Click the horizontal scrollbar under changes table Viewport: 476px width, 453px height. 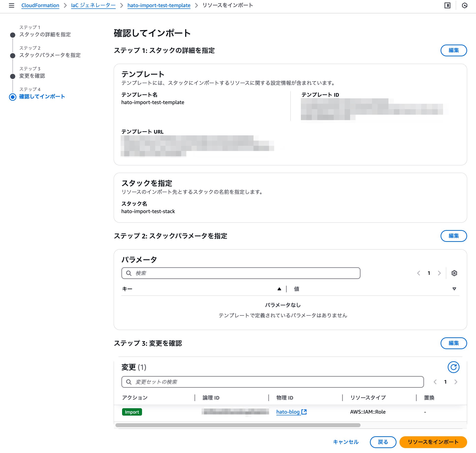tap(238, 425)
